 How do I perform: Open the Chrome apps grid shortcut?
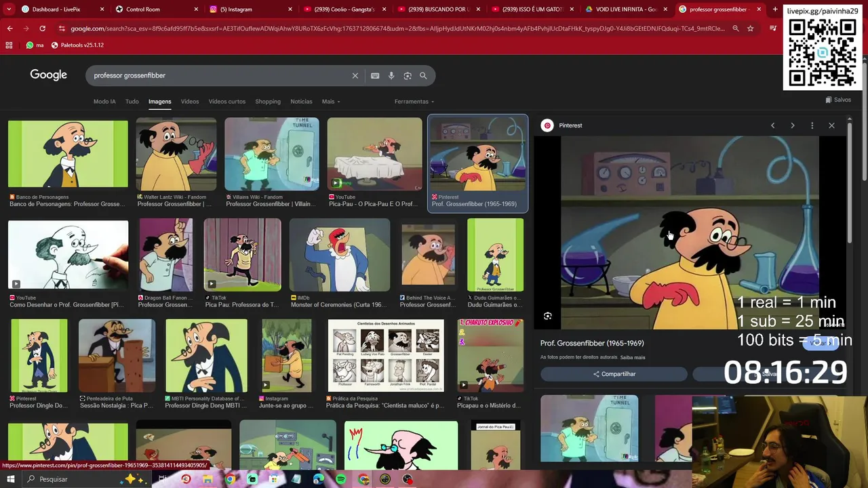9,45
